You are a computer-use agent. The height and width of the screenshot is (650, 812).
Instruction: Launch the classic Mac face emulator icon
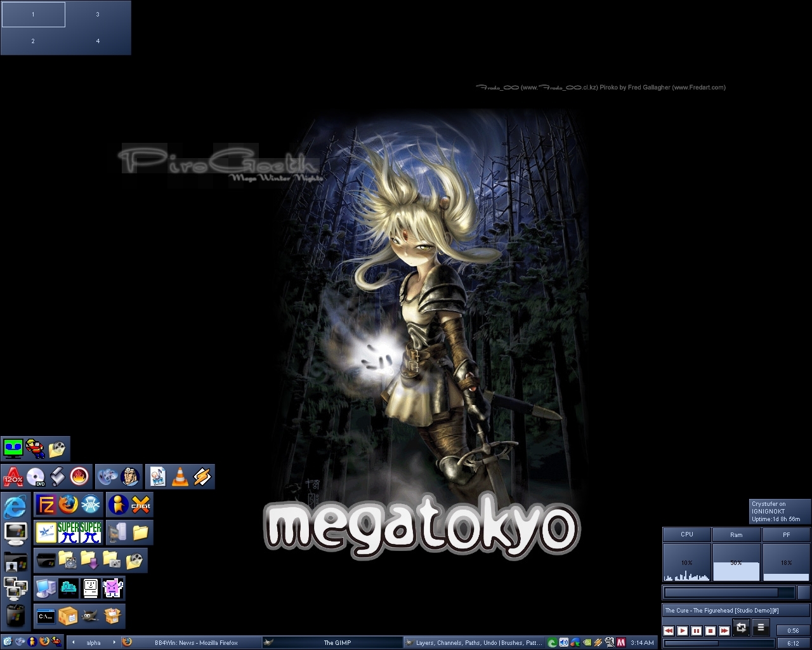click(x=91, y=588)
